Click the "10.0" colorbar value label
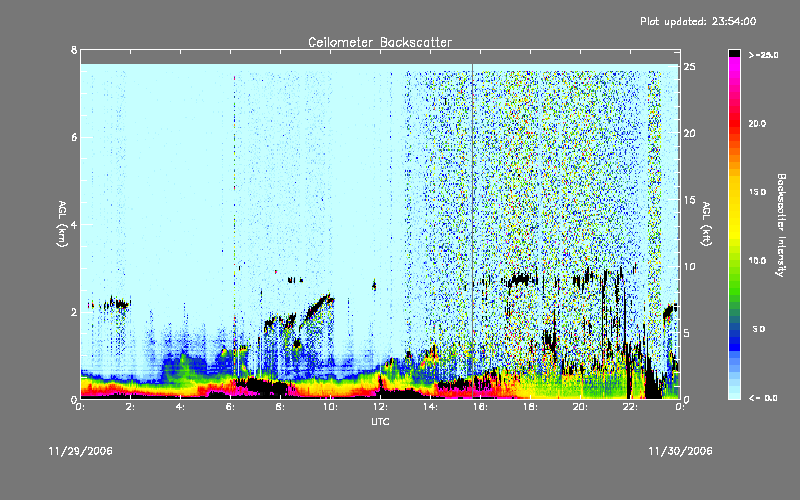 [758, 261]
